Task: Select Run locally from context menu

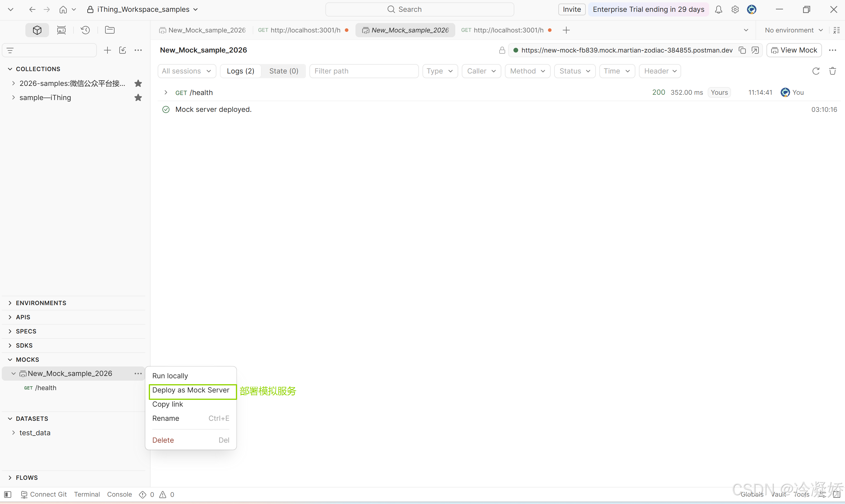Action: point(191,376)
